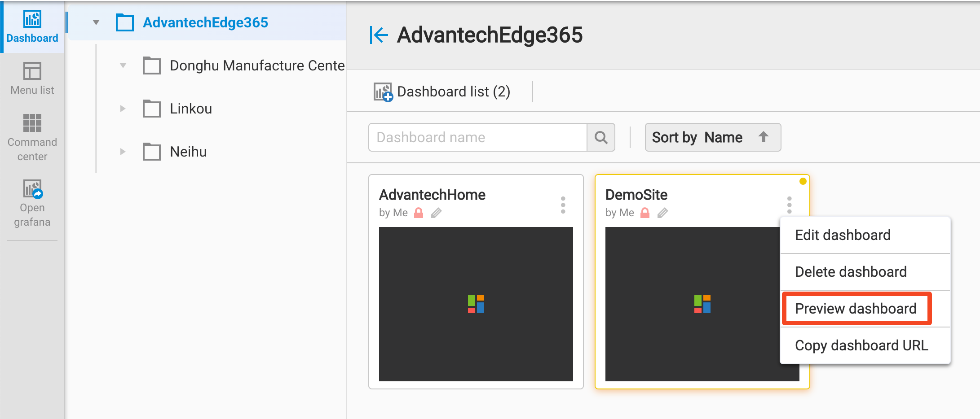Click the Sort by Name control
The width and height of the screenshot is (980, 419).
coord(697,137)
